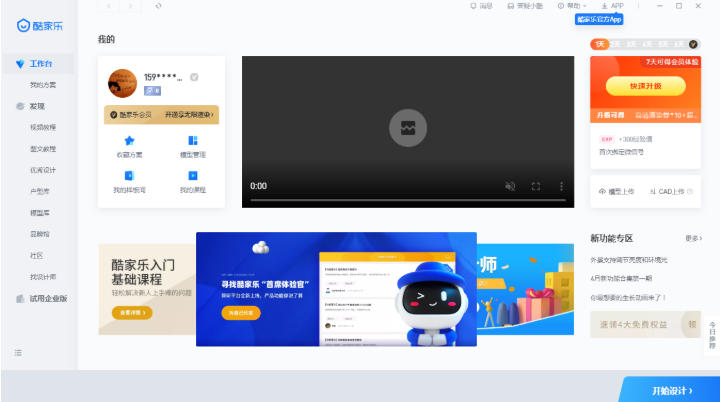This screenshot has height=402, width=720.
Task: Click the refresh icon in top bar
Action: coord(158,6)
